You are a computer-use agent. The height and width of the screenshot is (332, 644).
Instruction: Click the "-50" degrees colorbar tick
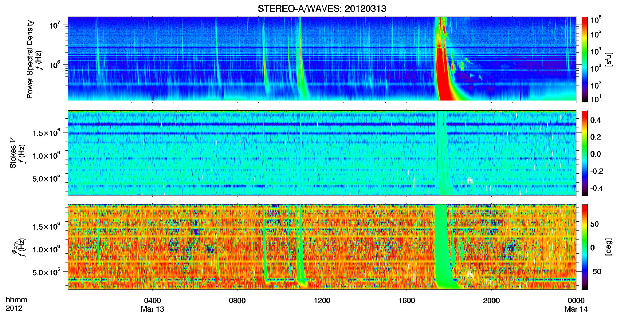click(596, 271)
